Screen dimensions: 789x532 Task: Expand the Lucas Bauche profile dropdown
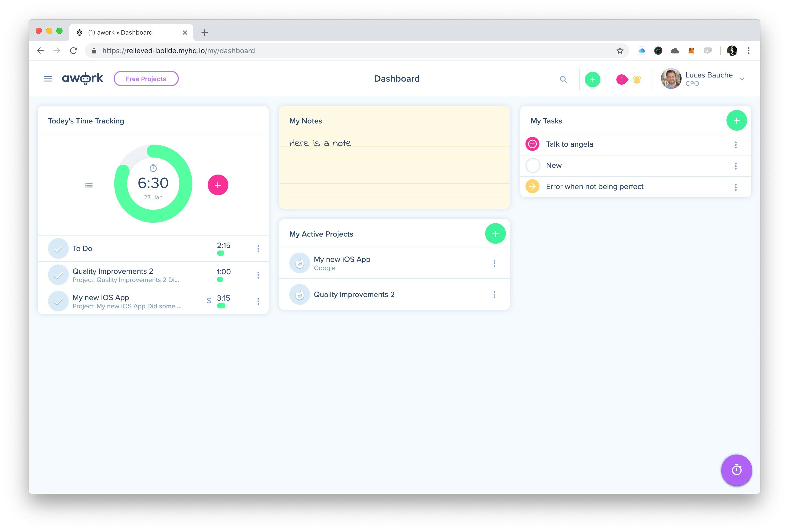pyautogui.click(x=742, y=79)
